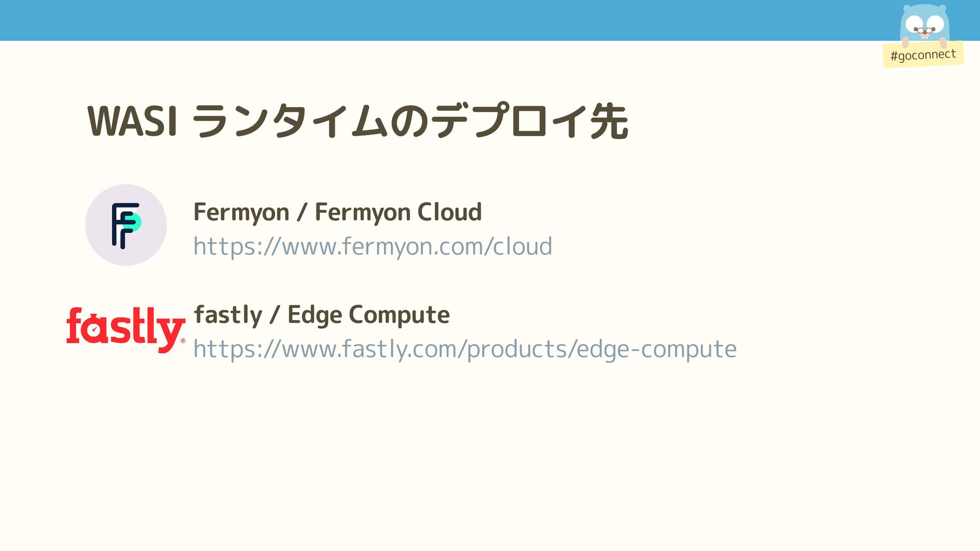Click the word "Cloud" in the Fermyon heading

(449, 212)
